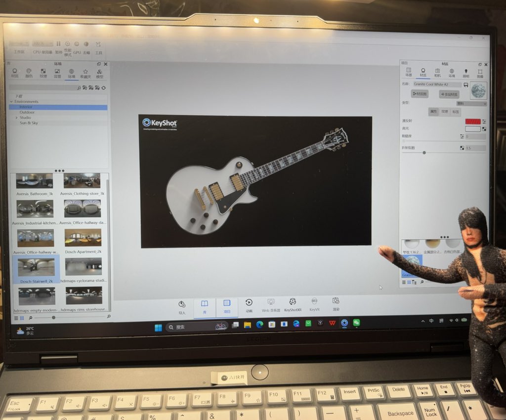The image size is (506, 420).
Task: Select the hdrmaps-cyclorama-studio thumbnail
Action: click(84, 267)
